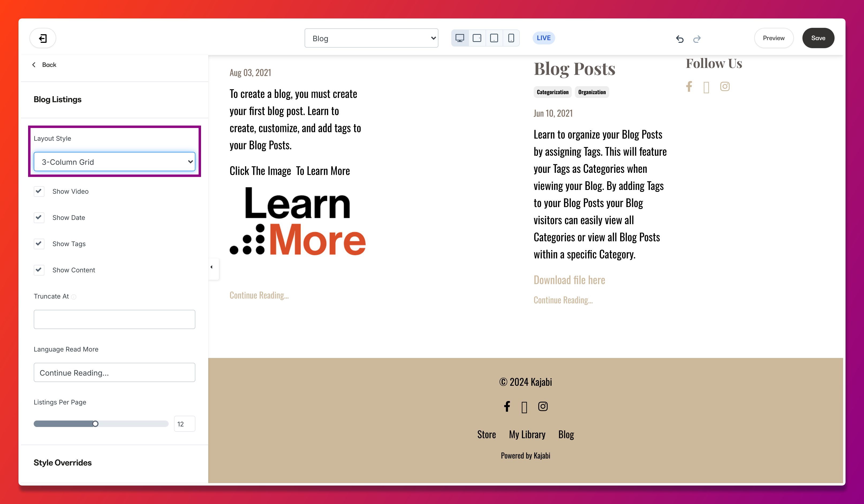
Task: Toggle the Show Video checkbox
Action: tap(39, 192)
